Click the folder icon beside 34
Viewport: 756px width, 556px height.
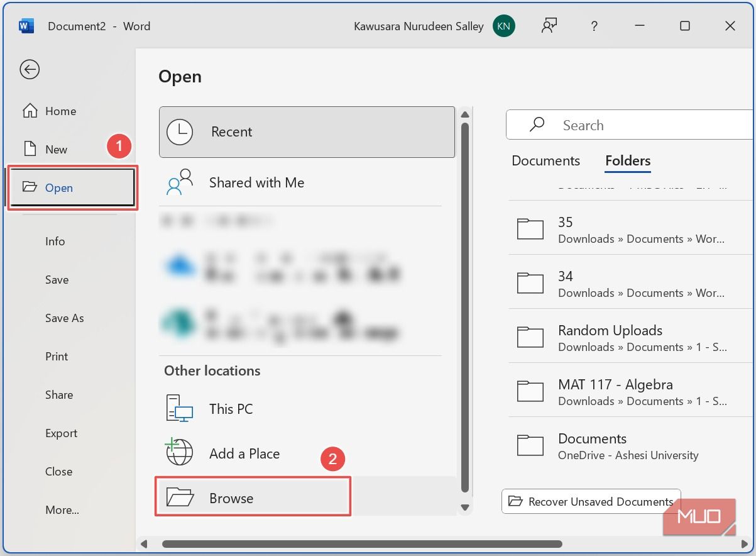click(530, 284)
